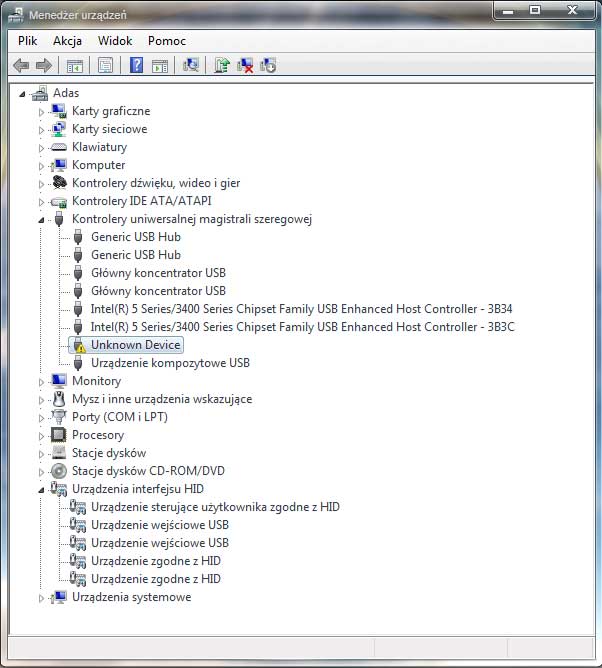Select the first Generic USB Hub
Screen dimensions: 602x668
pyautogui.click(x=136, y=237)
